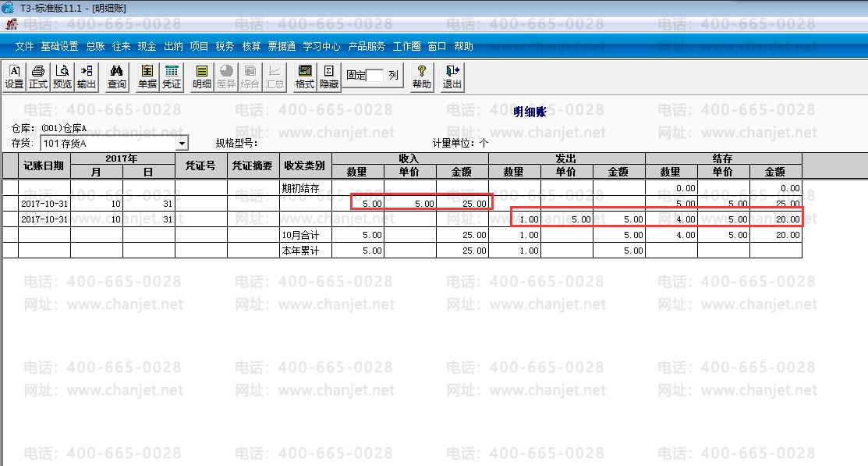Open the 基础设置 menu
This screenshot has width=868, height=466.
tap(59, 46)
